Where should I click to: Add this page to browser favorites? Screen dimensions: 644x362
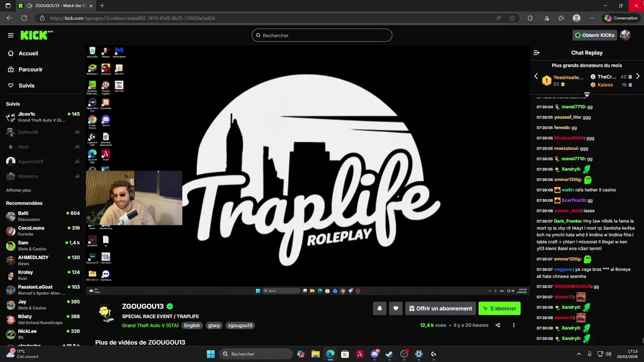coord(512,18)
